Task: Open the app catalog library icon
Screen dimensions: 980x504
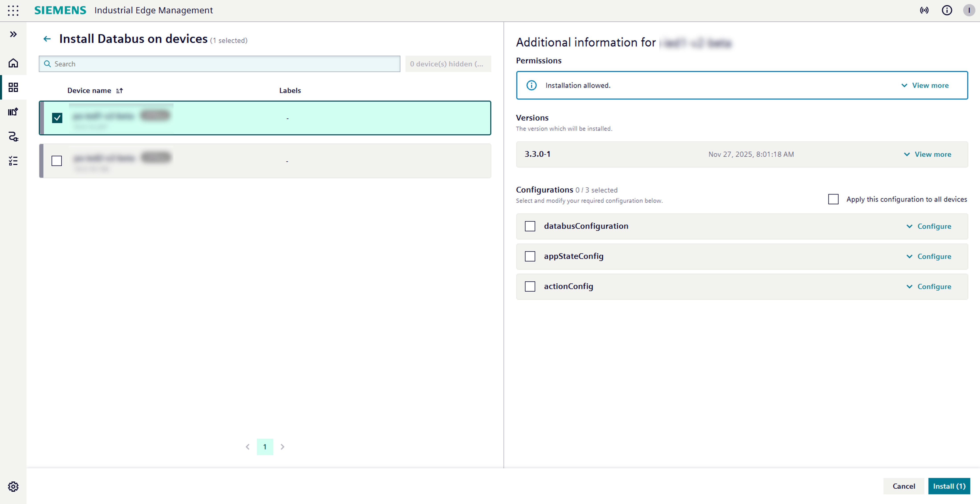Action: coord(13,112)
